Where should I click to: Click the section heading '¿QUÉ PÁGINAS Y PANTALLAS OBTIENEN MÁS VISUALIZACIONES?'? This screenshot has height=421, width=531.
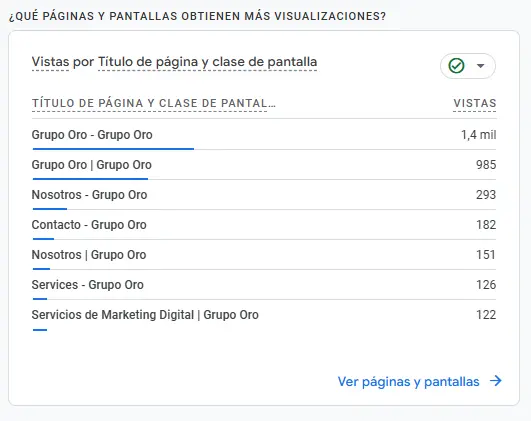pos(197,16)
